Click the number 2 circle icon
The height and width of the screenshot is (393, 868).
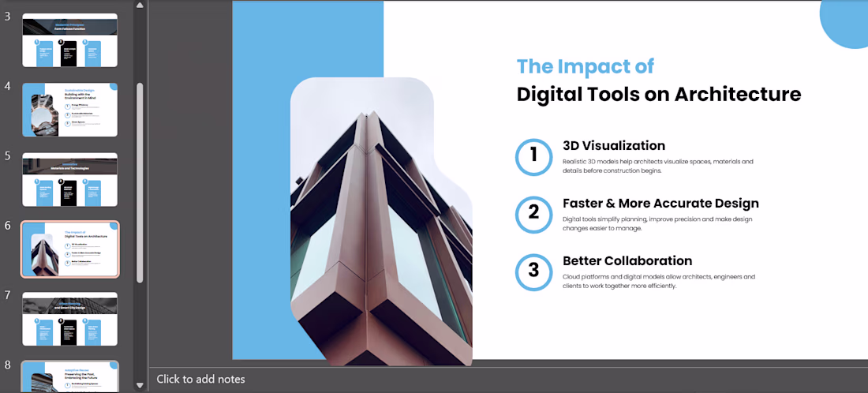533,215
